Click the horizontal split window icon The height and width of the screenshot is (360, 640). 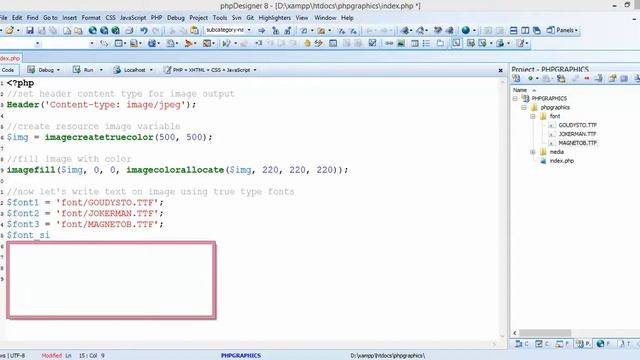pyautogui.click(x=513, y=31)
